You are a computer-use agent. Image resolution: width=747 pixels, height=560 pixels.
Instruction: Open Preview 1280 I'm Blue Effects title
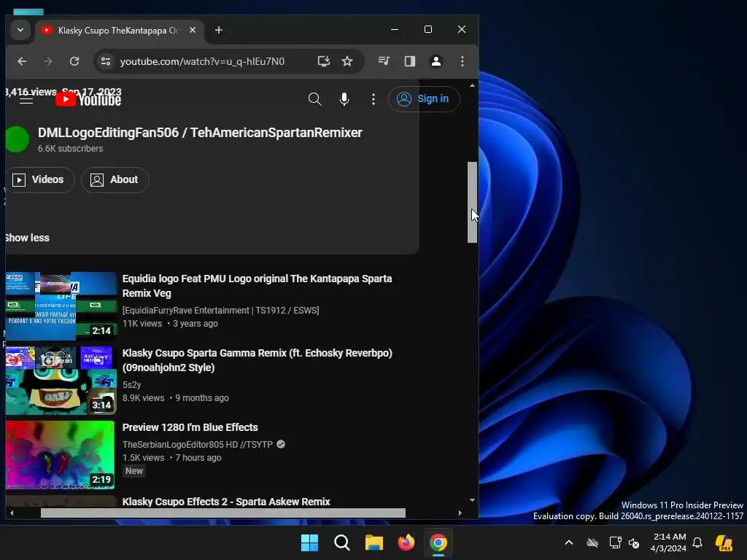tap(190, 427)
